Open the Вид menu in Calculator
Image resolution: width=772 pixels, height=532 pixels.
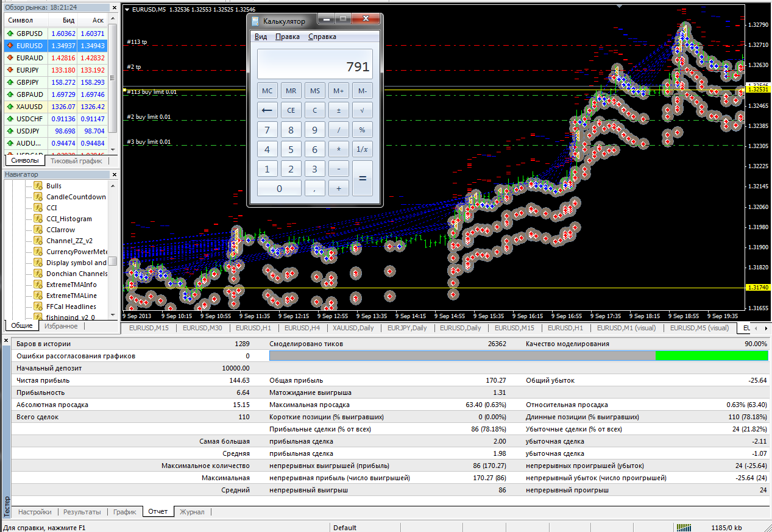tap(261, 37)
